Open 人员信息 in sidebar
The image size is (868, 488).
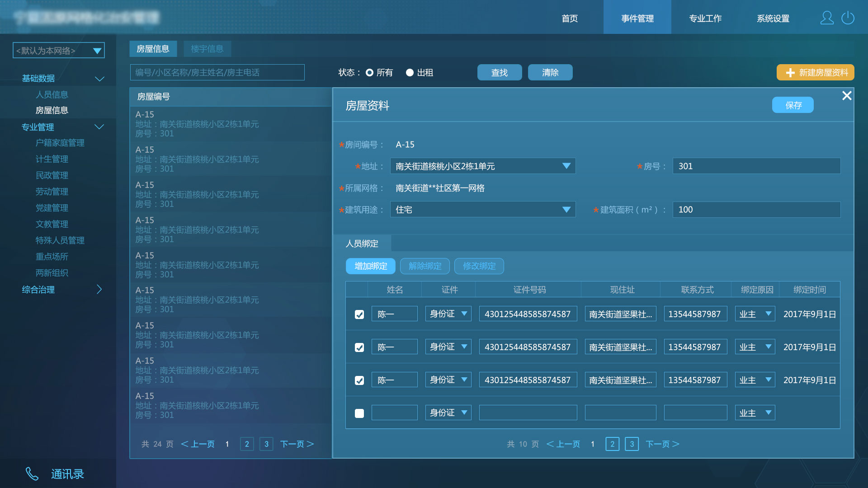coord(52,94)
